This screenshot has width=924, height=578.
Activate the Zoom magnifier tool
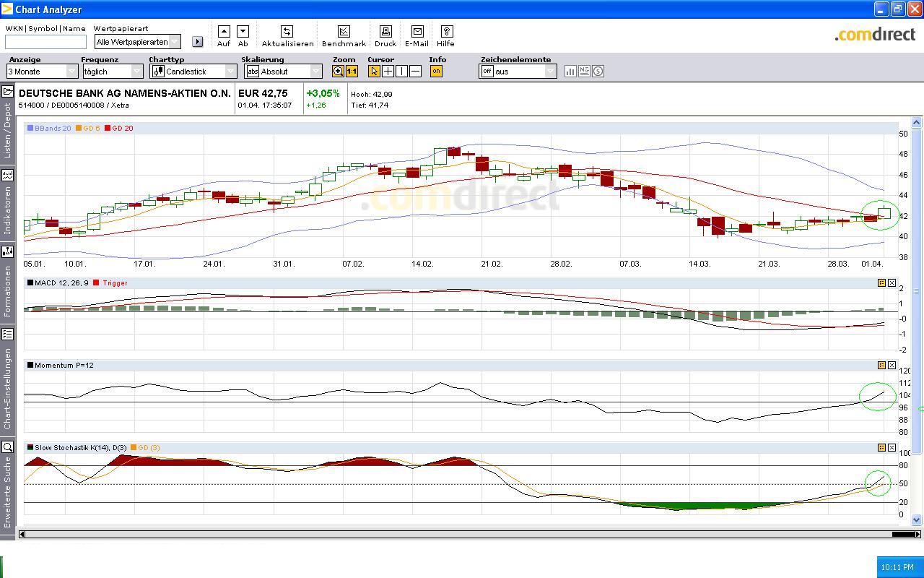(338, 71)
